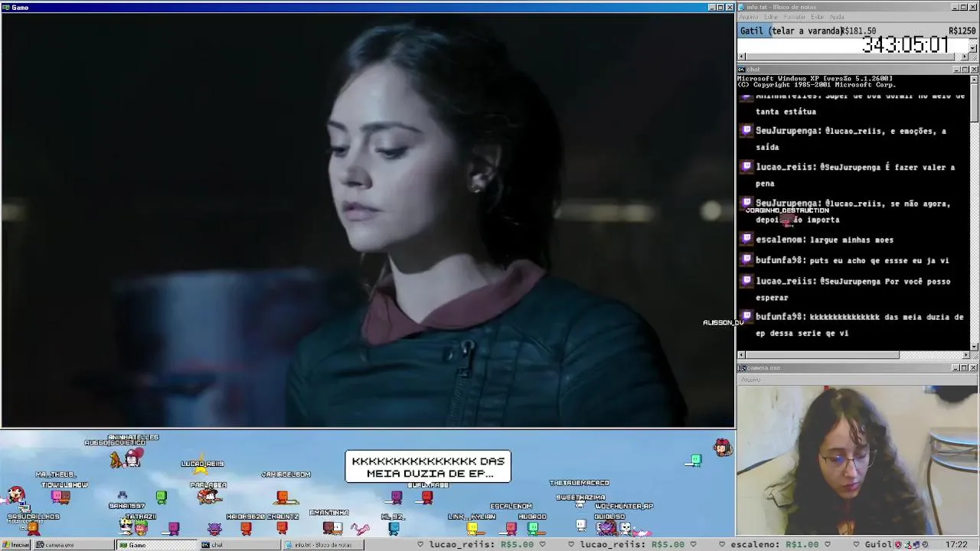Click the system tray clock 17:22
The height and width of the screenshot is (551, 980).
(956, 545)
